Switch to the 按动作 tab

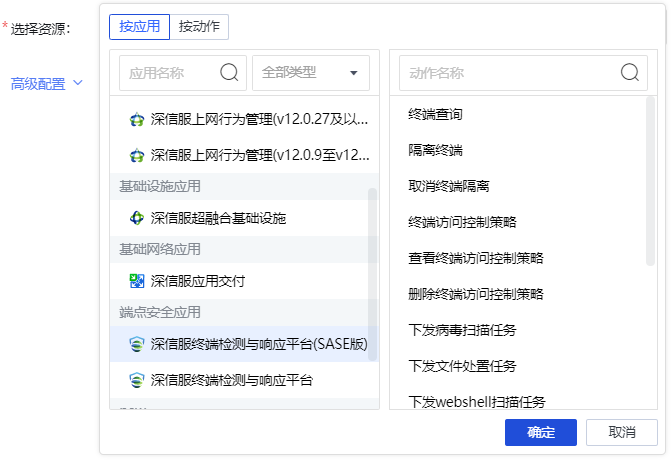click(x=199, y=27)
